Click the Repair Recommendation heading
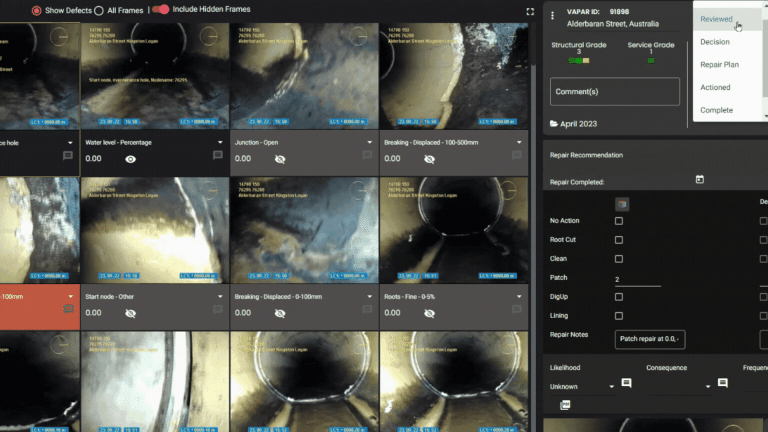The height and width of the screenshot is (432, 768). [x=586, y=155]
